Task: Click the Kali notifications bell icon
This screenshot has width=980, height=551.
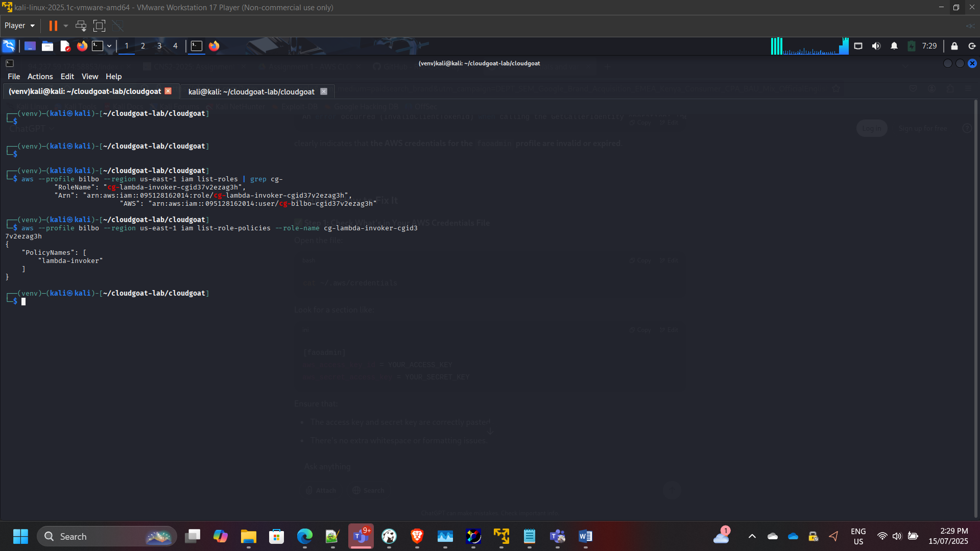Action: 894,46
